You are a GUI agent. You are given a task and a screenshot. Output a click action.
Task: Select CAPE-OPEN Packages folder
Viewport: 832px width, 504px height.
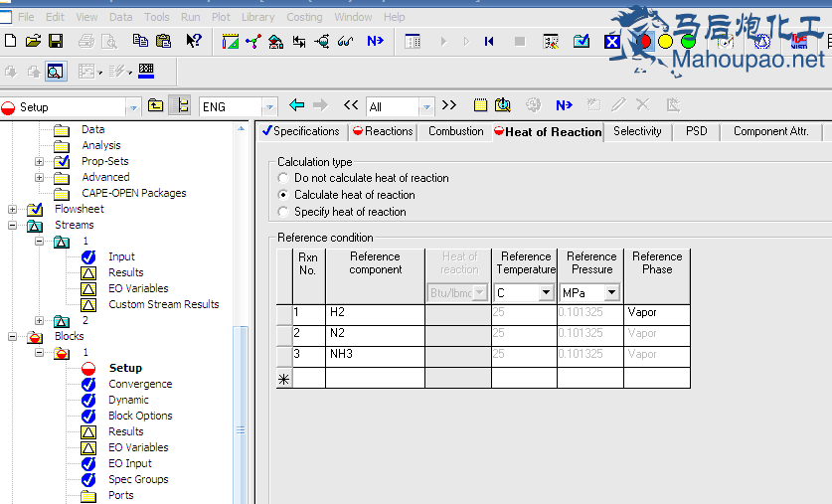134,193
